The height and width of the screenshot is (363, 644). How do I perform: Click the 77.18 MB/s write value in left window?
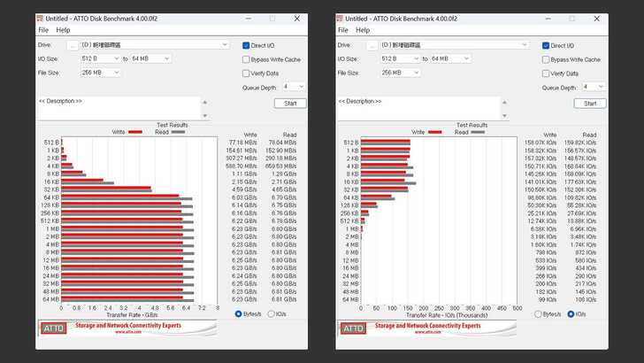242,143
